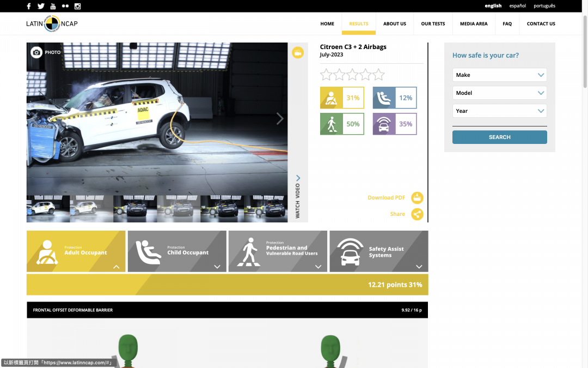Switch language to english
This screenshot has height=368, width=588.
(493, 5)
